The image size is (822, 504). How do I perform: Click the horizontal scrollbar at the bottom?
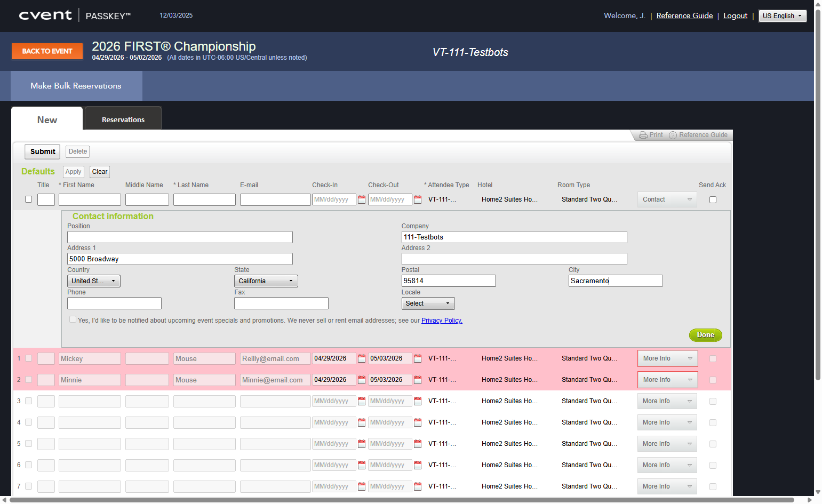click(x=403, y=500)
